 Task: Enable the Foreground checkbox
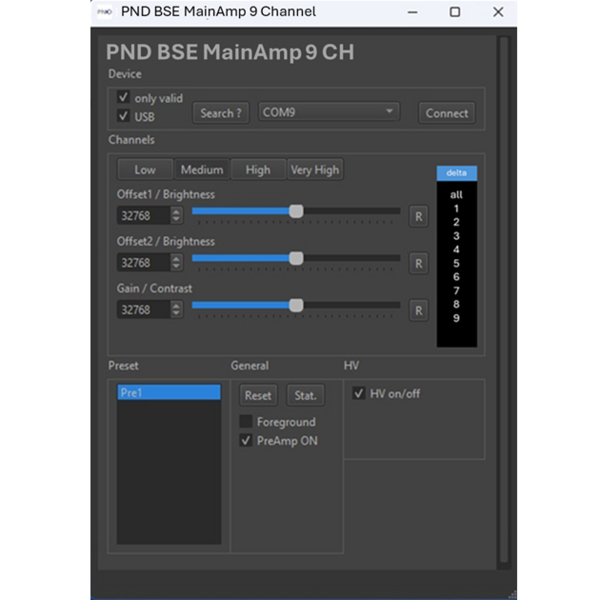(x=246, y=422)
